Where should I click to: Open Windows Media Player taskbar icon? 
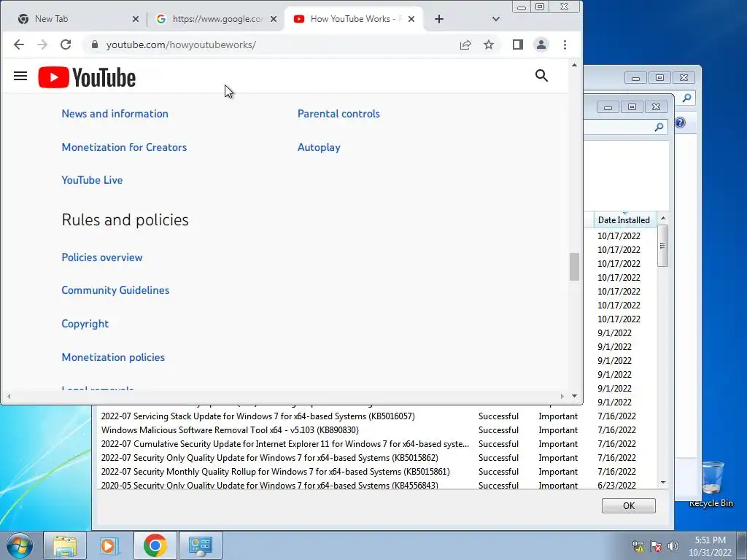(109, 545)
